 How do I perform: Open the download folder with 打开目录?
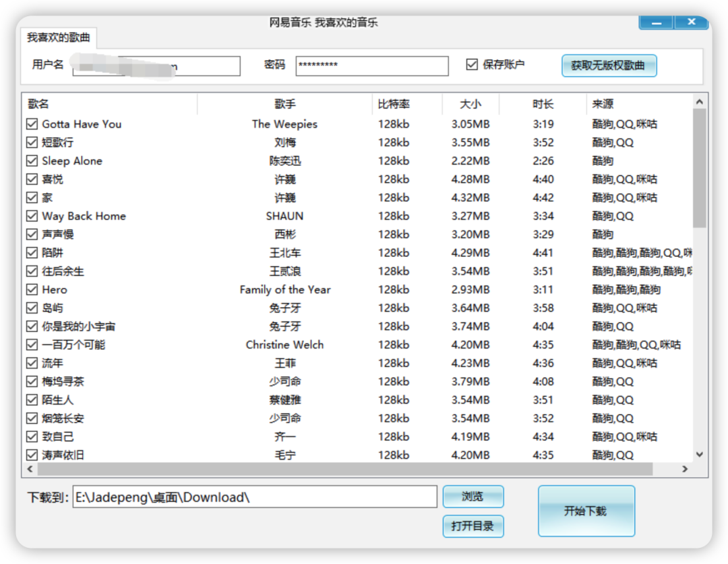coord(473,526)
